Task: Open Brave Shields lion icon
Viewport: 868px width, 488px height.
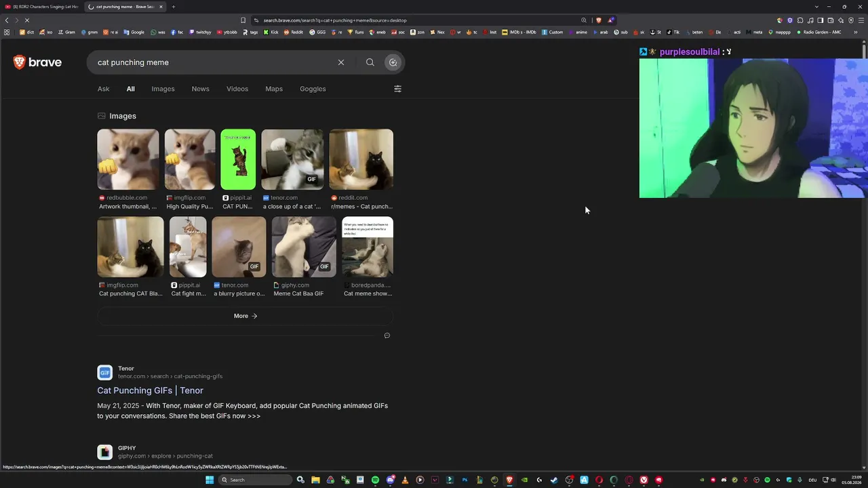Action: pos(599,20)
